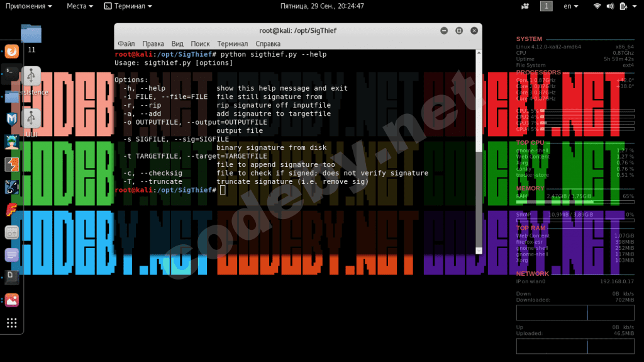Open the Файл menu in terminal
The width and height of the screenshot is (644, 362).
(x=126, y=43)
